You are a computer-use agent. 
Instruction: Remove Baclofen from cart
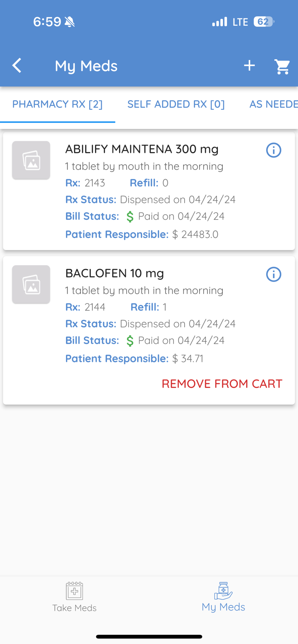222,384
